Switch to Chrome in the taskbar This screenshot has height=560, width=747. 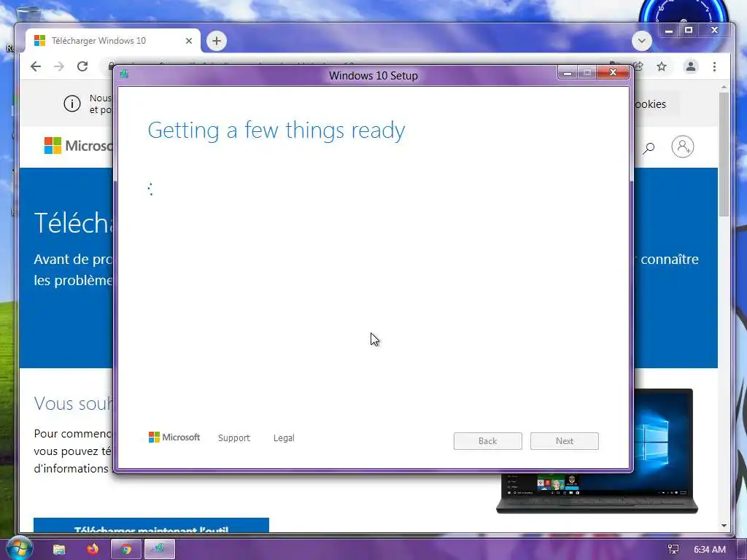click(125, 549)
